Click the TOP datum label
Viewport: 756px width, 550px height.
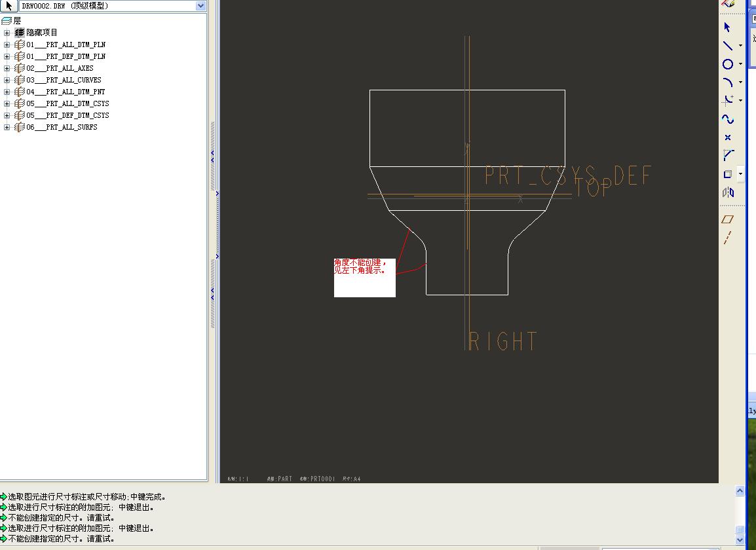click(x=593, y=187)
